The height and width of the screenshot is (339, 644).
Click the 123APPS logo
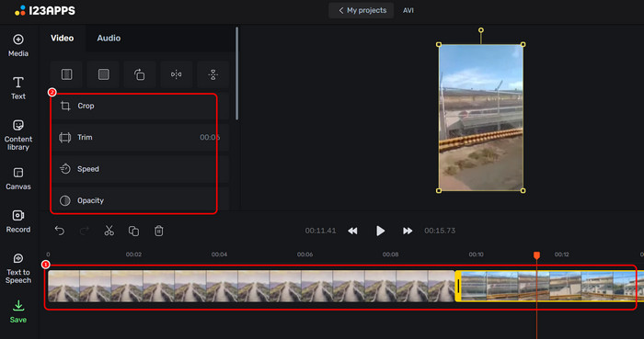pyautogui.click(x=45, y=11)
